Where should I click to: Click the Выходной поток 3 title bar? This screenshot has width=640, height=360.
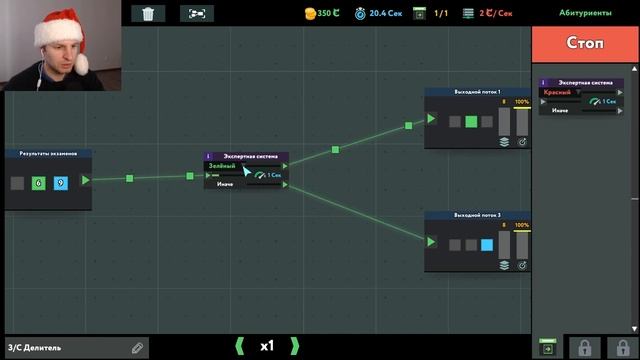tap(478, 215)
